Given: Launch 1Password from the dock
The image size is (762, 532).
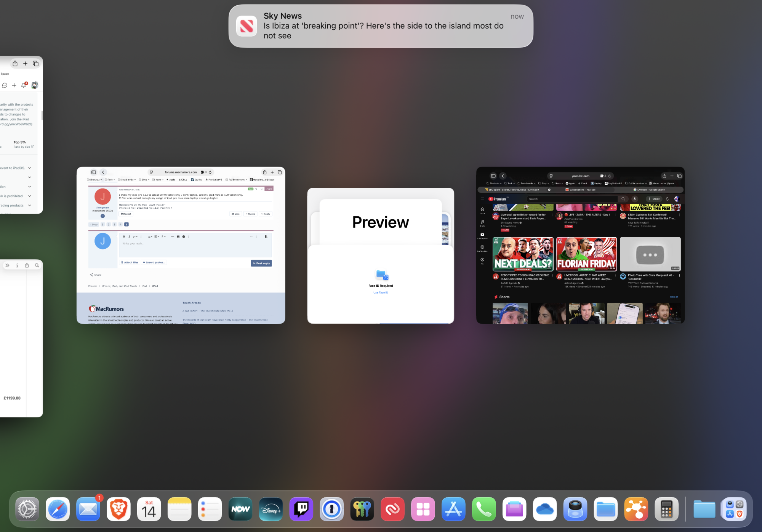Looking at the screenshot, I should [331, 509].
